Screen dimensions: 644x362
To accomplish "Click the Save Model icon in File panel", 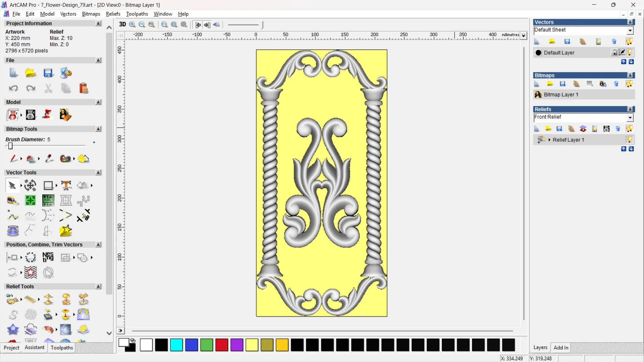I will click(x=49, y=73).
